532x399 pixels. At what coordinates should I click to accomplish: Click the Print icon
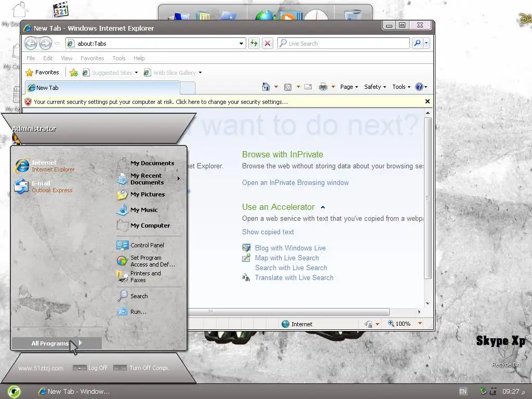click(x=323, y=87)
